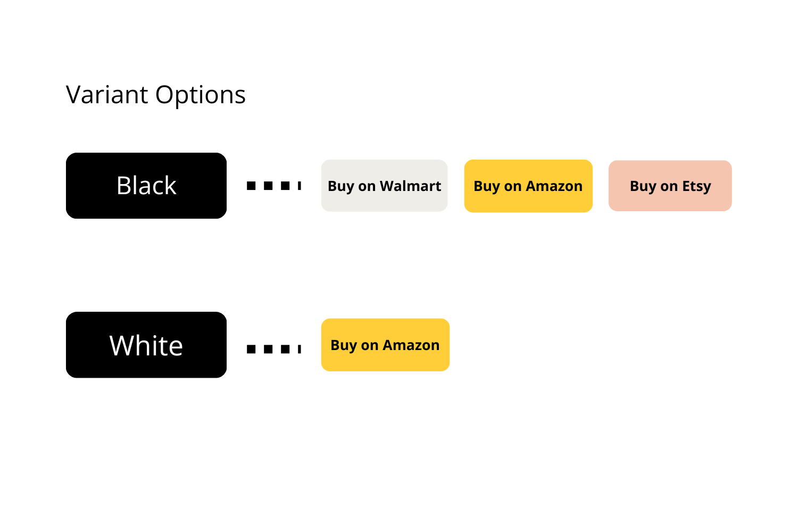Choose the gray Walmart purchase button
This screenshot has width=798, height=532.
pos(384,186)
